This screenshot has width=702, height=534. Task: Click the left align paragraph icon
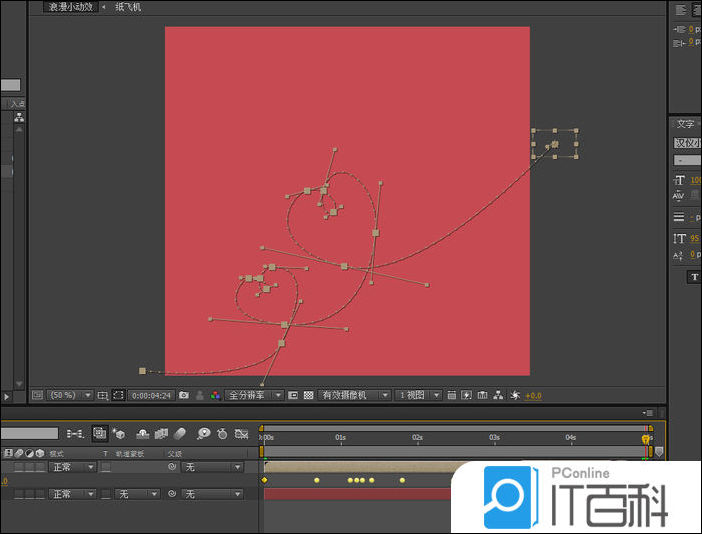[680, 9]
